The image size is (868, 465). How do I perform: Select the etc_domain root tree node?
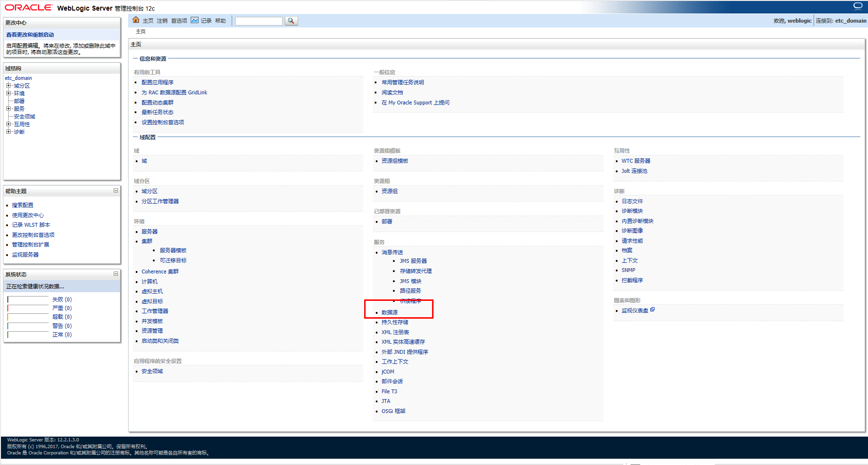[18, 78]
